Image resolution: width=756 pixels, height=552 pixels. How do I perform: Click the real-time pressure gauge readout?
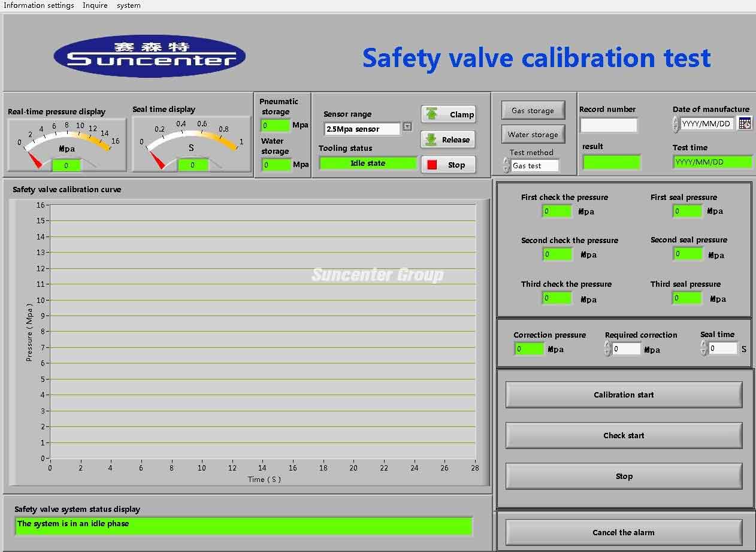66,165
